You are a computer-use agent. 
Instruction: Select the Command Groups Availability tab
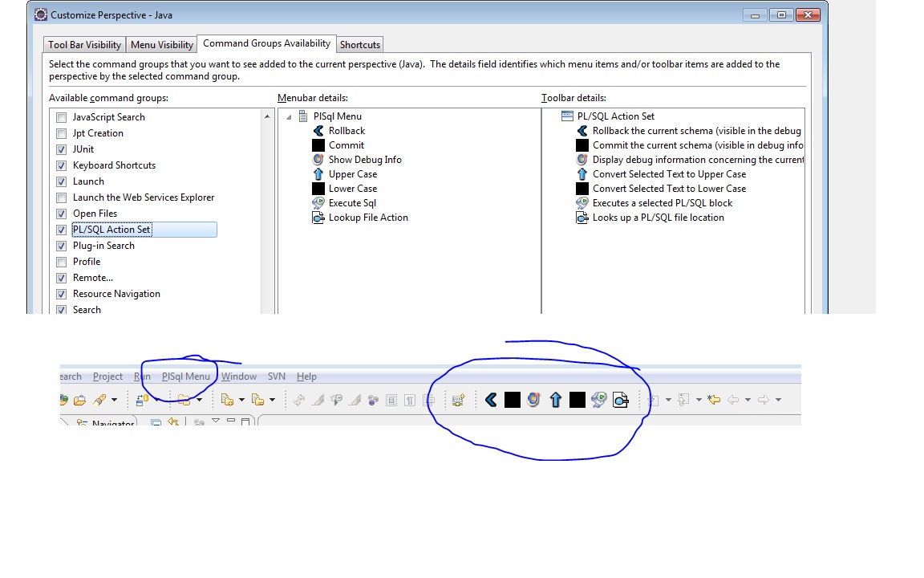266,43
